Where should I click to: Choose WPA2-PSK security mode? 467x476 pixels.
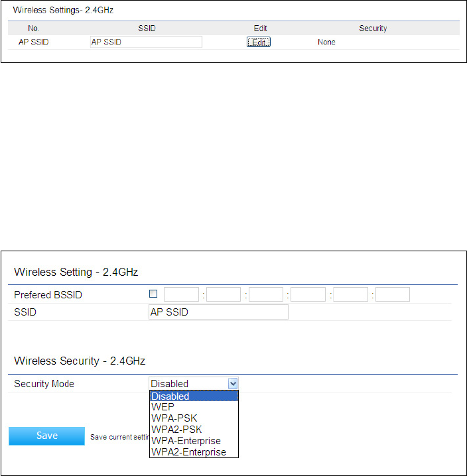[x=194, y=430]
